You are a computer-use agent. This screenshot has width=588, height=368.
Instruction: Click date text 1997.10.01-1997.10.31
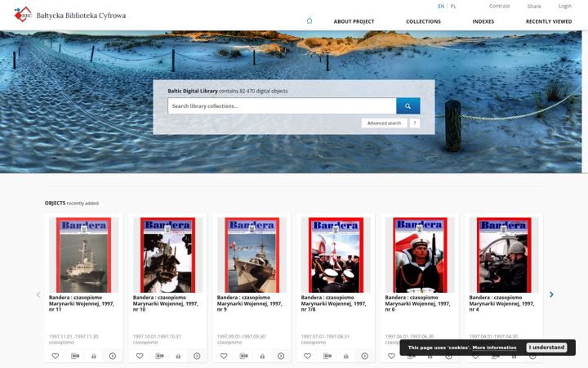(x=157, y=336)
